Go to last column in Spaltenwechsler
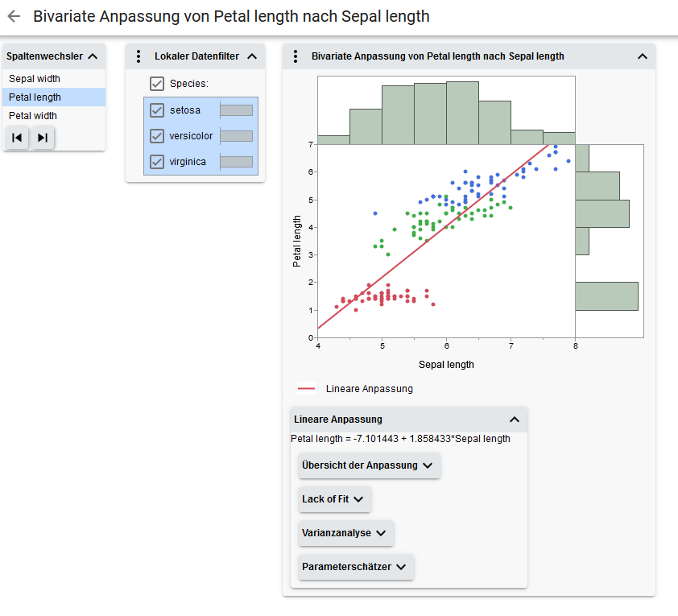 point(43,138)
